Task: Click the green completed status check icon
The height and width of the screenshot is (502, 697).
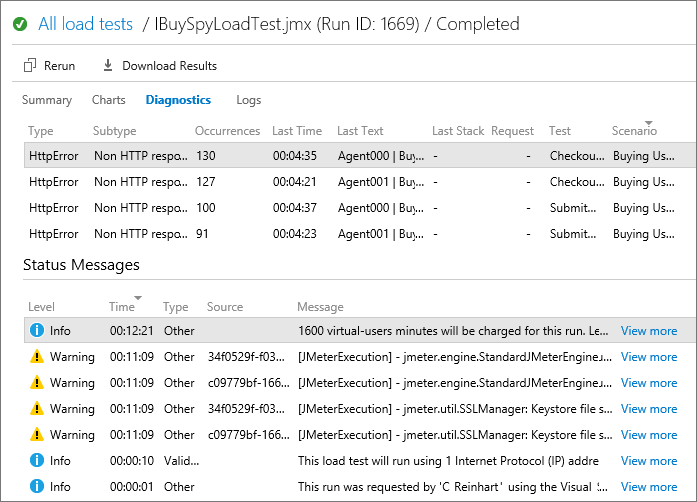Action: [x=20, y=24]
